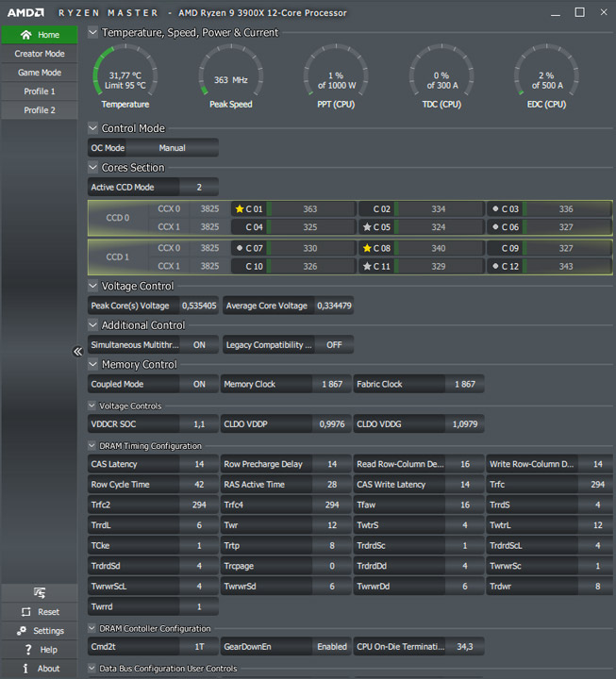Click the dot marker on core C 06
This screenshot has height=679, width=616.
pyautogui.click(x=495, y=227)
